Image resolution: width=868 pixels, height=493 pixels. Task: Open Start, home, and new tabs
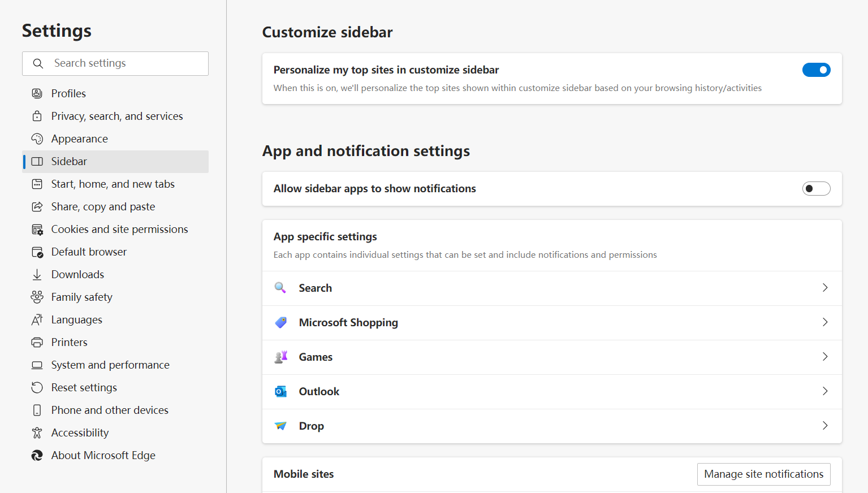click(x=115, y=184)
